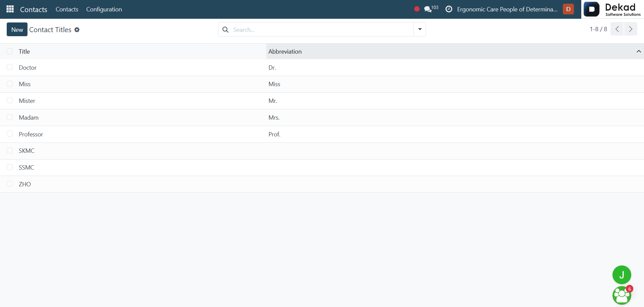Open the Mister title record
The image size is (644, 307).
27,101
